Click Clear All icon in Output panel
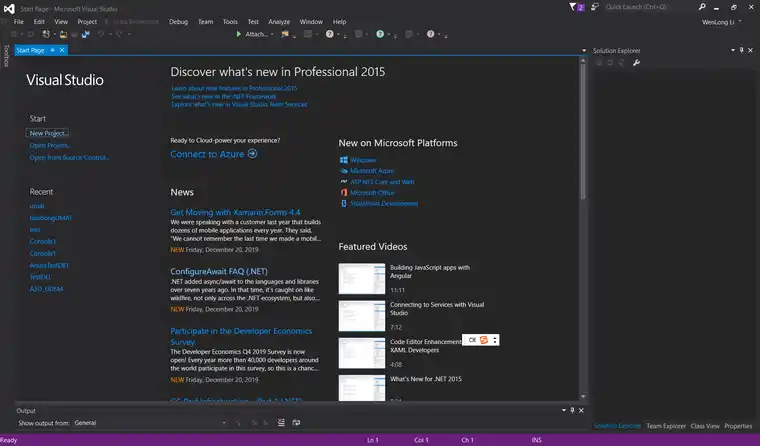760x446 pixels. 281,423
